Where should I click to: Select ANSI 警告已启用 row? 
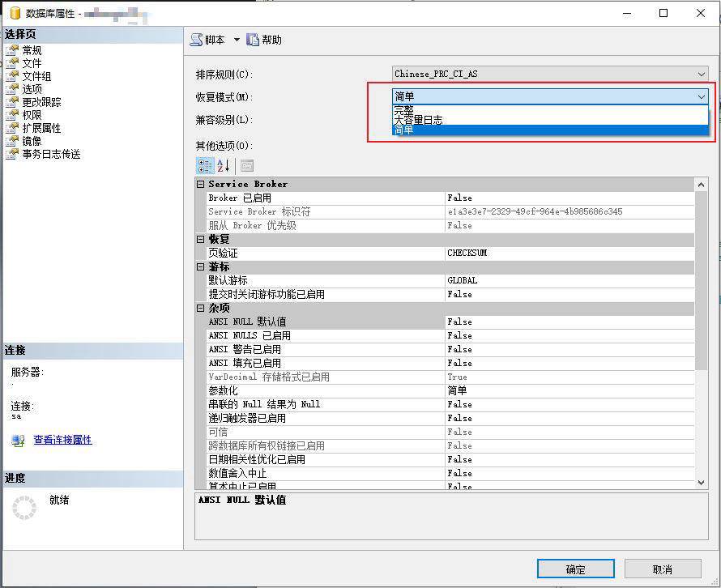(x=450, y=350)
